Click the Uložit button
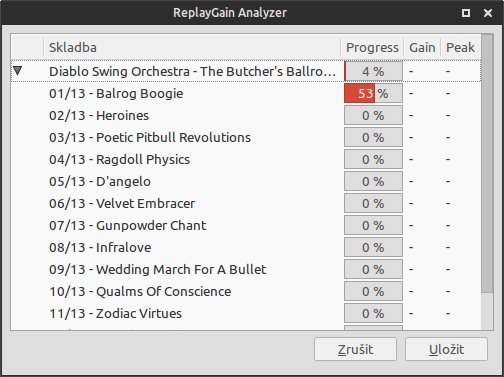 pyautogui.click(x=446, y=349)
